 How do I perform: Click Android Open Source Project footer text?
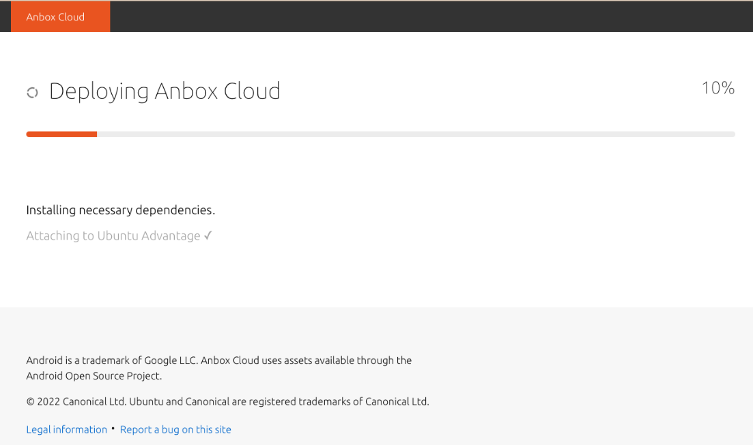pos(94,376)
